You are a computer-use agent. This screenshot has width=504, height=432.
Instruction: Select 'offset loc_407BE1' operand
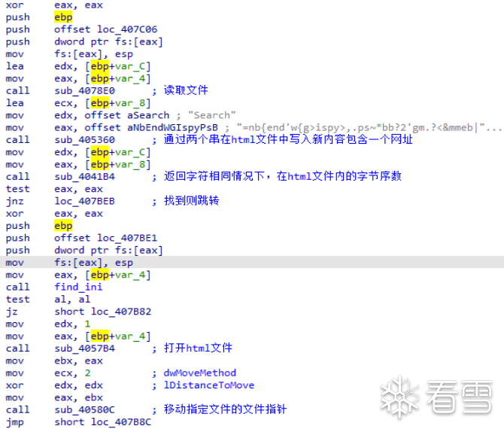[x=106, y=238]
